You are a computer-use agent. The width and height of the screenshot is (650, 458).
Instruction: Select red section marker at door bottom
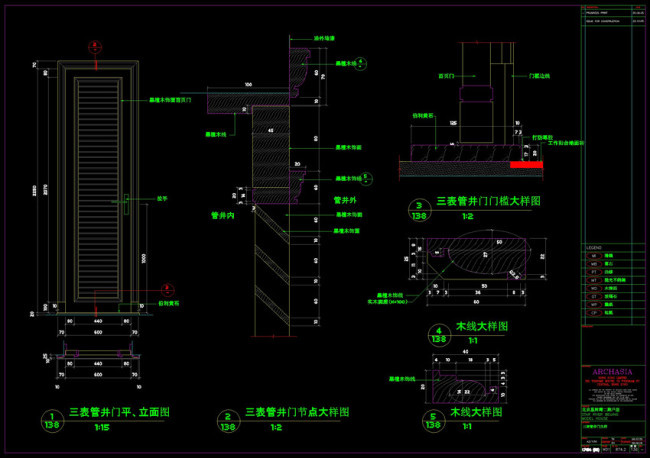point(94,291)
